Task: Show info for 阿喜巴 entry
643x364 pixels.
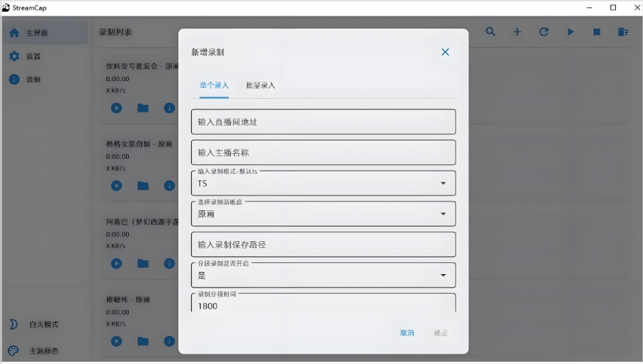Action: 169,263
